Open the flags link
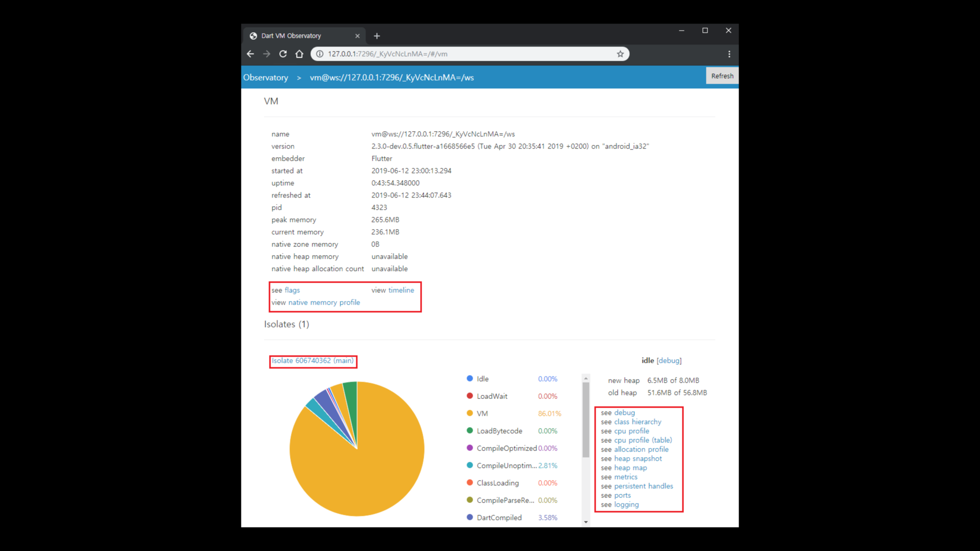Viewport: 980px width, 551px height. point(292,290)
